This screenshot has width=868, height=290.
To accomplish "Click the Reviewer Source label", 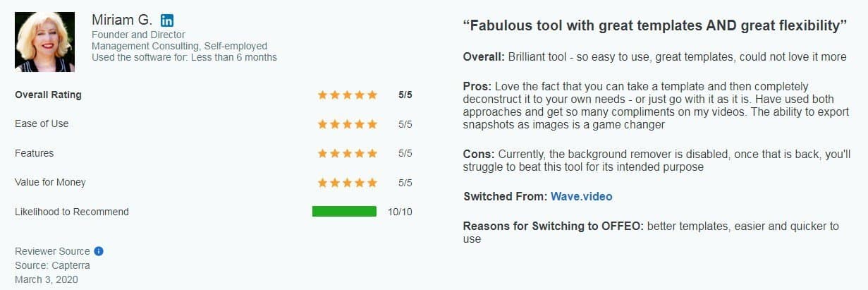I will click(x=52, y=251).
